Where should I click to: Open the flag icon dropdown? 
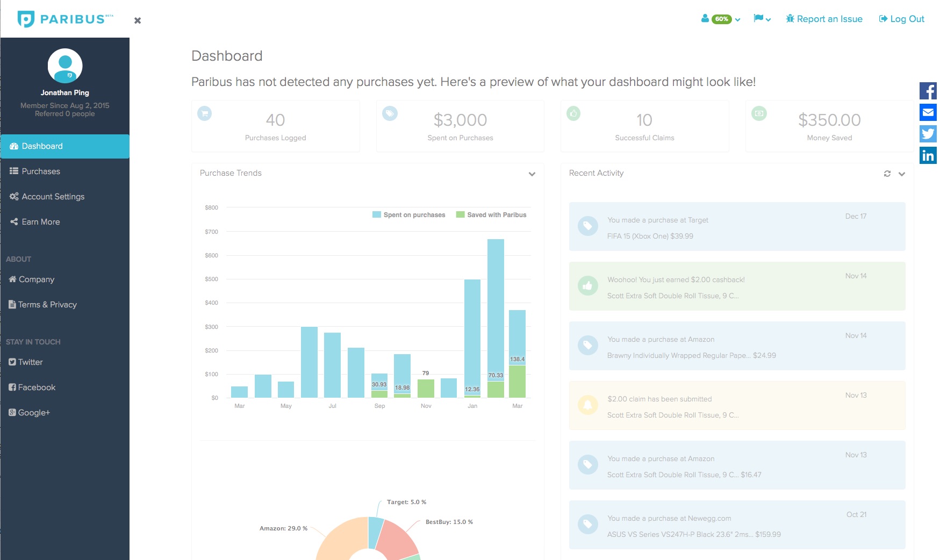762,19
